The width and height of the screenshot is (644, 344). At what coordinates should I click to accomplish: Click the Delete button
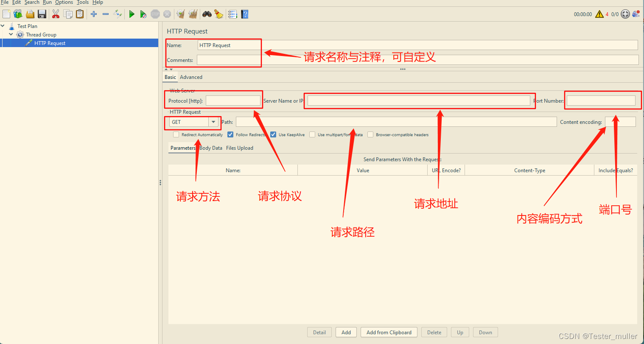pyautogui.click(x=434, y=333)
